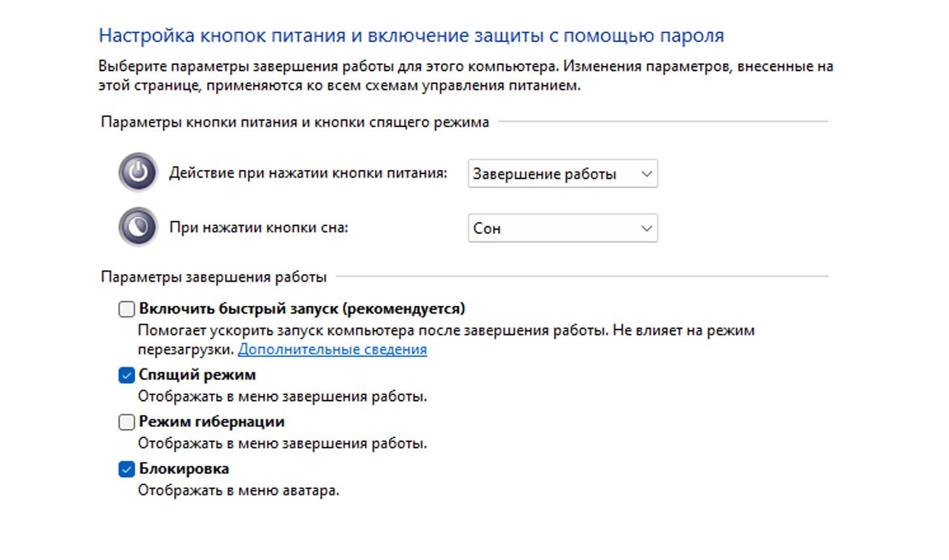Open the Завершение работы power button dropdown
Image resolution: width=949 pixels, height=560 pixels.
click(563, 174)
